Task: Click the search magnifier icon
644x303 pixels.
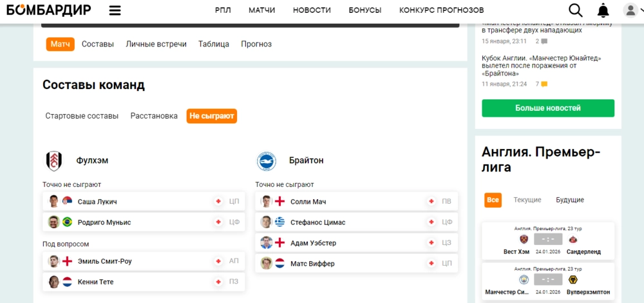Action: [x=575, y=10]
